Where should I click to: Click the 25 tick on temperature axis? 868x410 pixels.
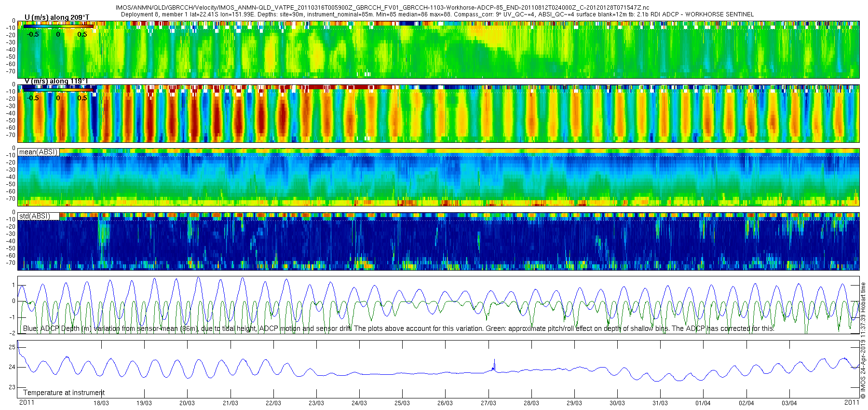coord(12,347)
